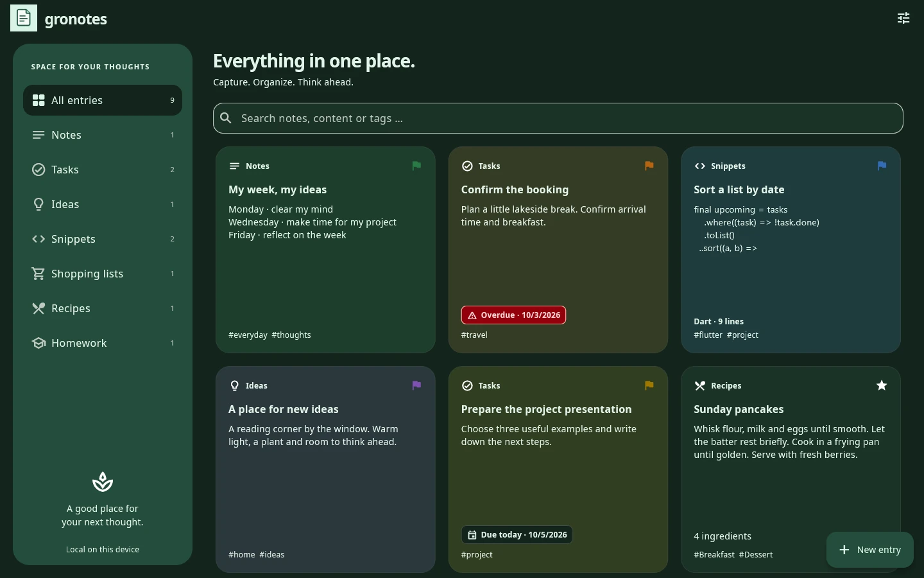This screenshot has height=578, width=924.
Task: Open Prepare the project presentation task
Action: point(558,469)
